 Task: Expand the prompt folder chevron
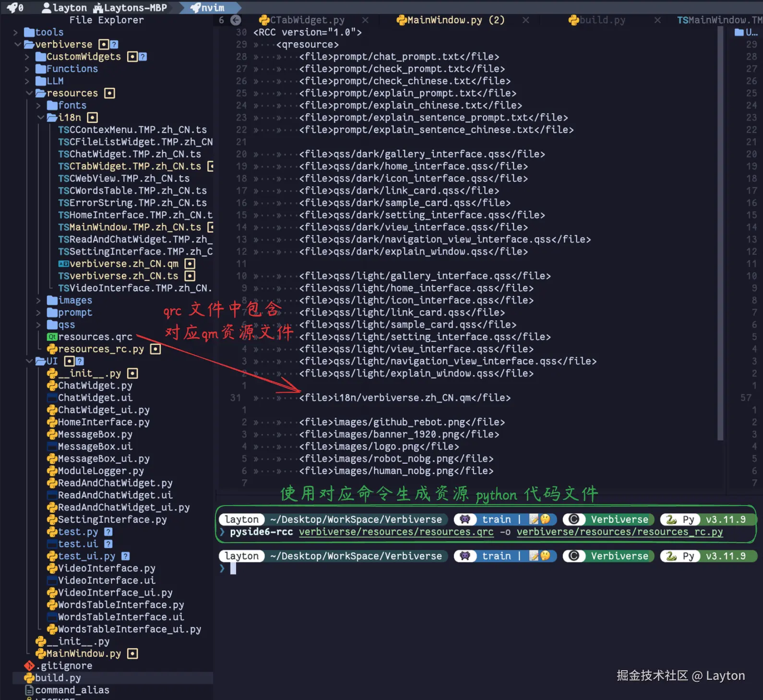click(39, 313)
